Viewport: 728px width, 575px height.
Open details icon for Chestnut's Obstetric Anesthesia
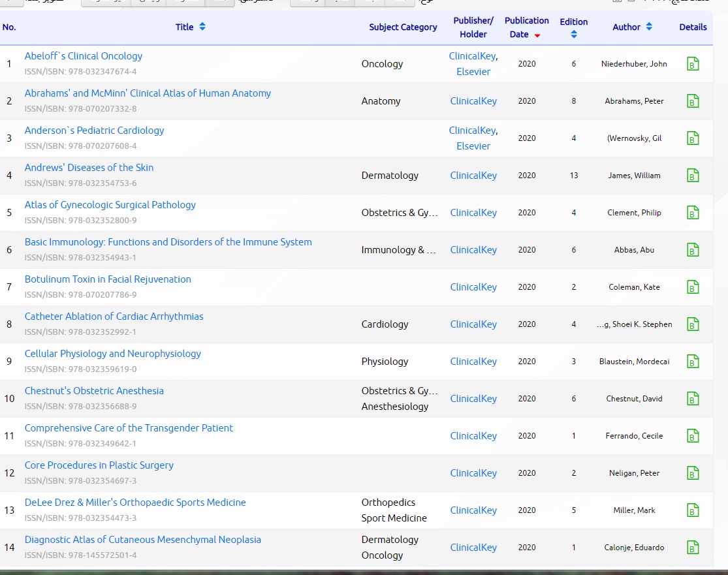[x=693, y=399]
